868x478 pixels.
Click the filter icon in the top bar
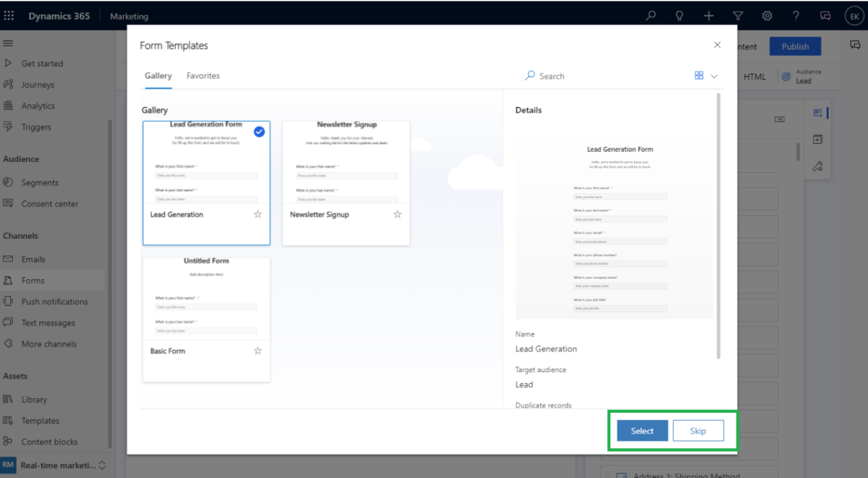(737, 16)
